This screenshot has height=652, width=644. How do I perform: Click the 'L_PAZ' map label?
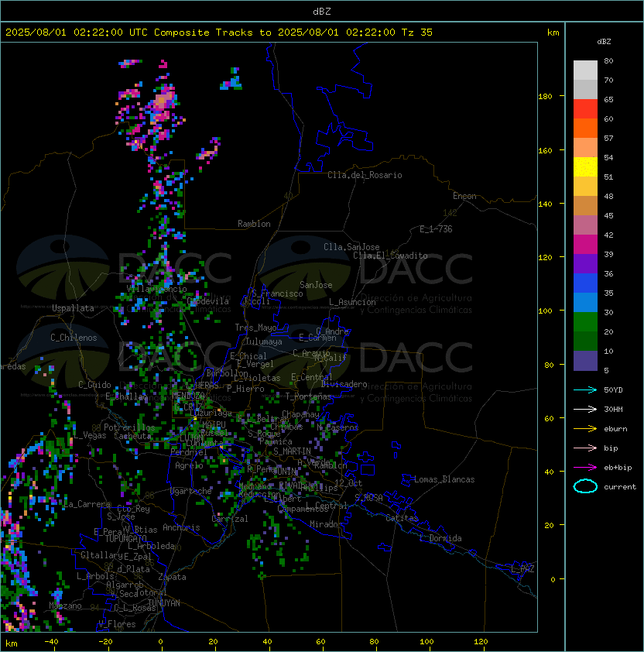tap(522, 569)
